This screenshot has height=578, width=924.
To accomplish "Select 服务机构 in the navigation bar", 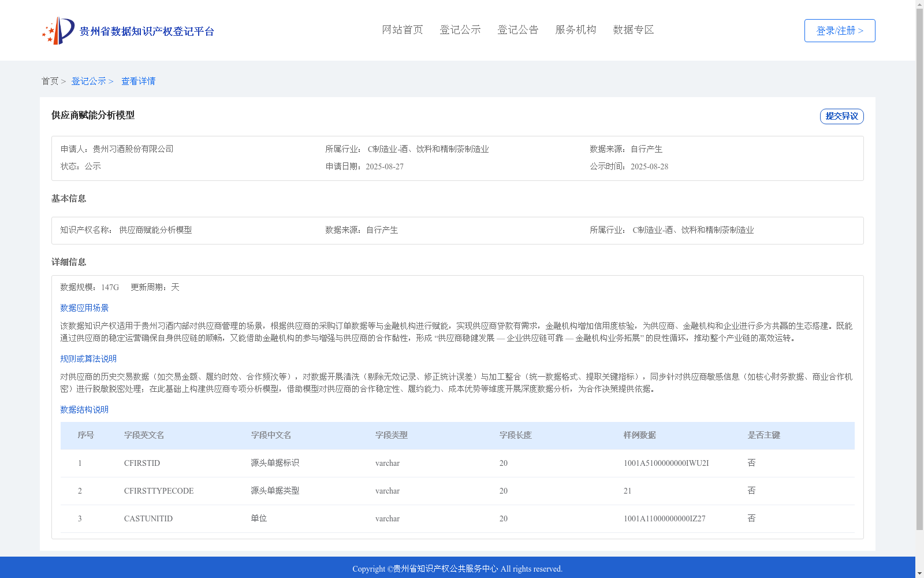I will point(576,29).
